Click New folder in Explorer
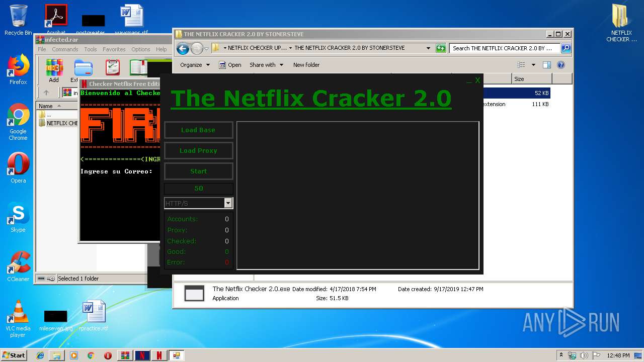 click(306, 65)
